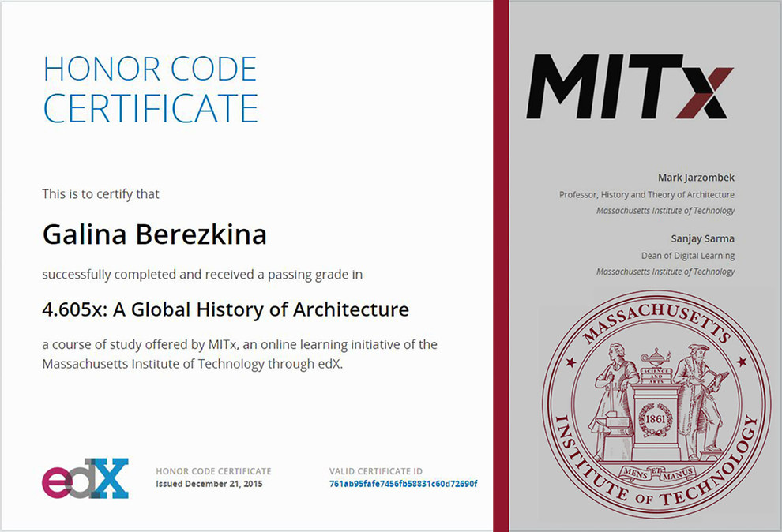The width and height of the screenshot is (782, 532).
Task: Click 'Massachusetts Institute of Technology' under Sanjay Sarma
Action: pos(665,272)
